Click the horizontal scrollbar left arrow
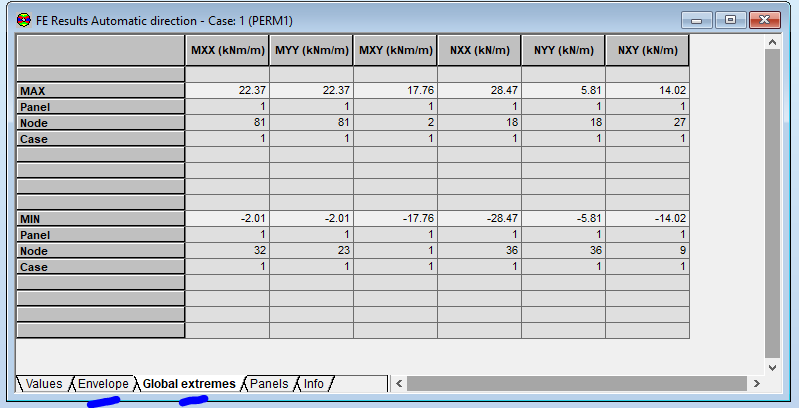Screen dimensions: 799x408 pyautogui.click(x=399, y=384)
